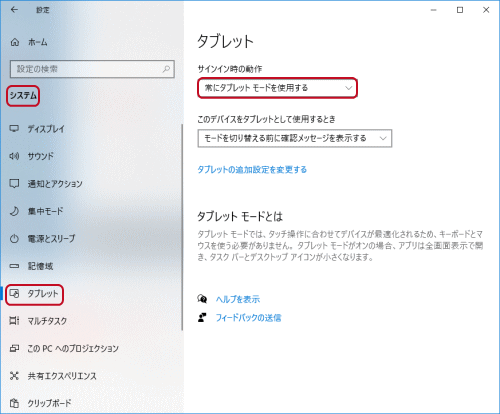Viewport: 500px width, 414px height.
Task: Select ディスプレイ in the sidebar
Action: (x=46, y=129)
